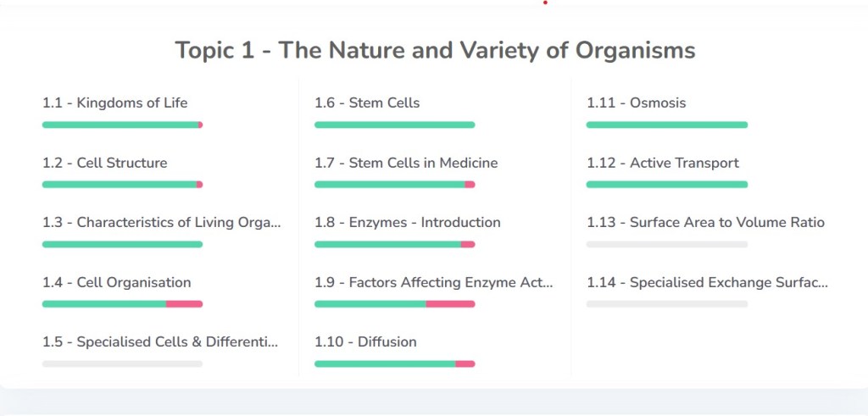Select 1.12 Active Transport
The height and width of the screenshot is (416, 868).
[x=663, y=163]
